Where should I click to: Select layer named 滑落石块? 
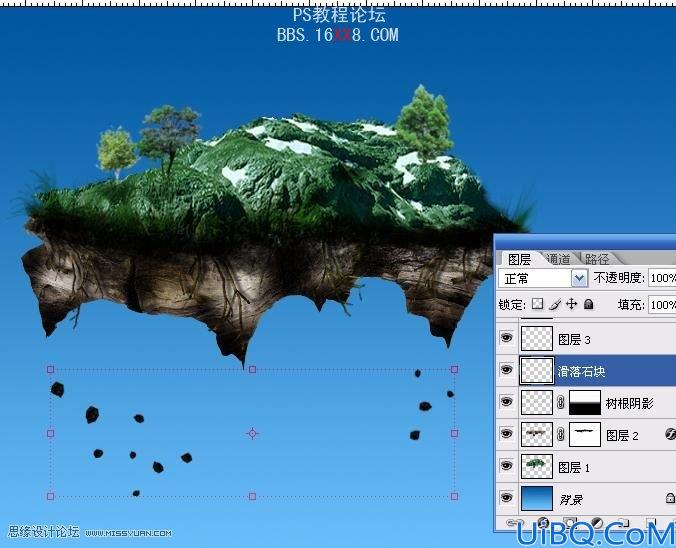click(x=581, y=371)
